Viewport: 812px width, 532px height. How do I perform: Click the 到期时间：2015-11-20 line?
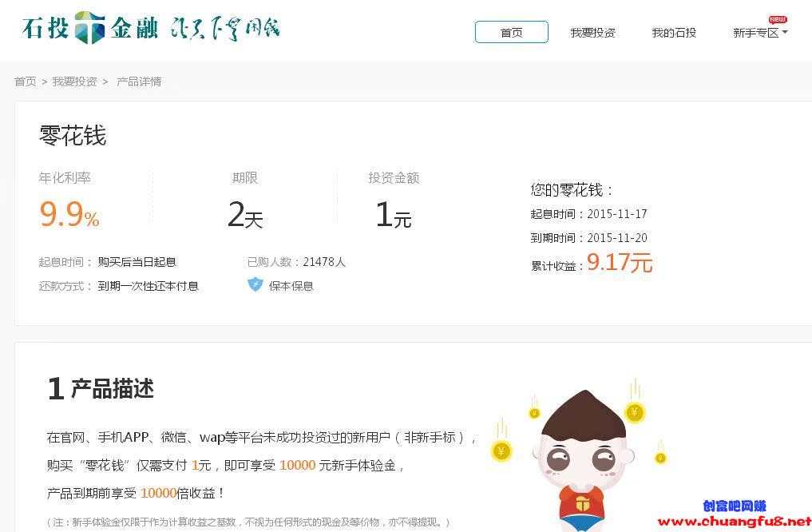(588, 238)
